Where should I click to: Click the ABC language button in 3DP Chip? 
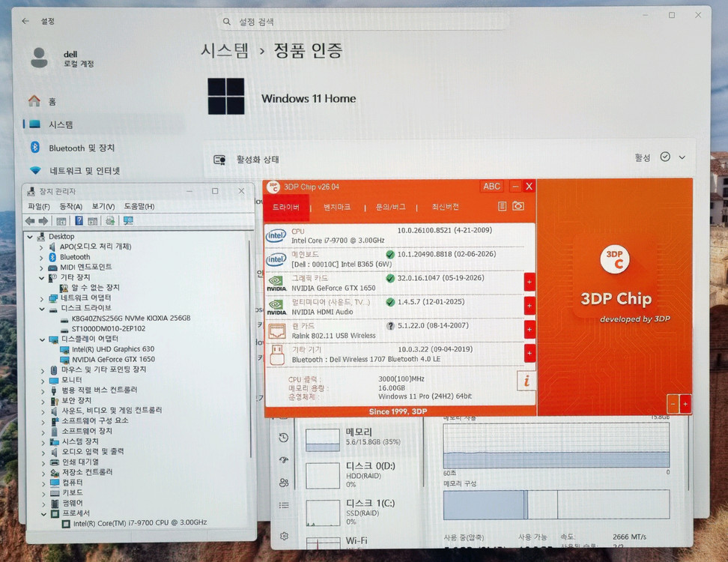pos(491,187)
